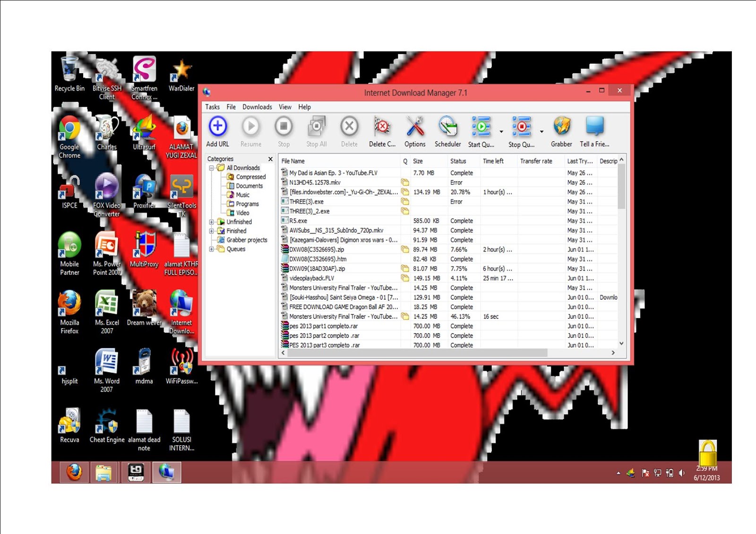Open the Help menu
Viewport: 756px width, 534px height.
pos(304,107)
